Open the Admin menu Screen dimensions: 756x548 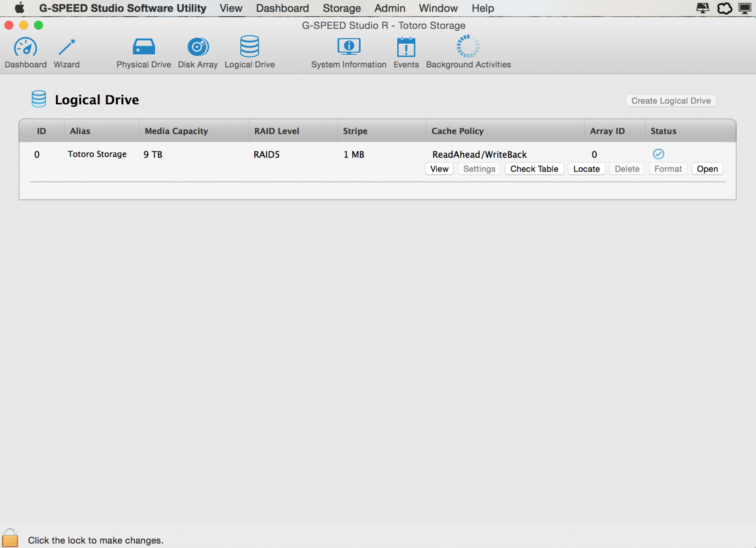click(x=389, y=8)
